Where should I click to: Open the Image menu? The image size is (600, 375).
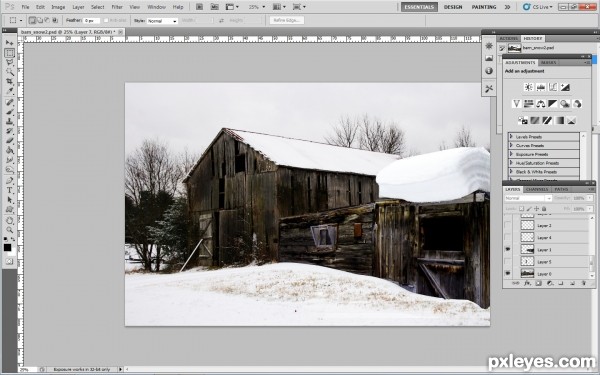tap(58, 7)
